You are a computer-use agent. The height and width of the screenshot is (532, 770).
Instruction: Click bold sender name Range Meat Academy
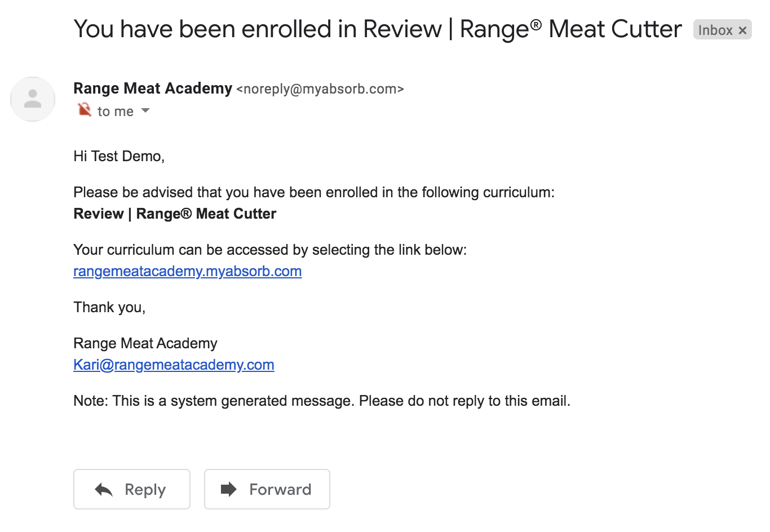(x=153, y=88)
